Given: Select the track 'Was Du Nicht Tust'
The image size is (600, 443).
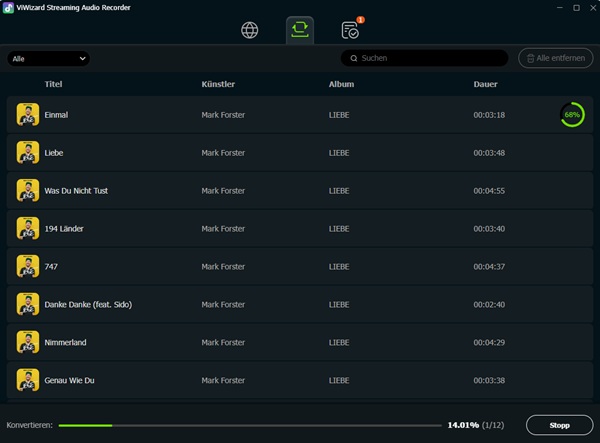Looking at the screenshot, I should [x=76, y=191].
